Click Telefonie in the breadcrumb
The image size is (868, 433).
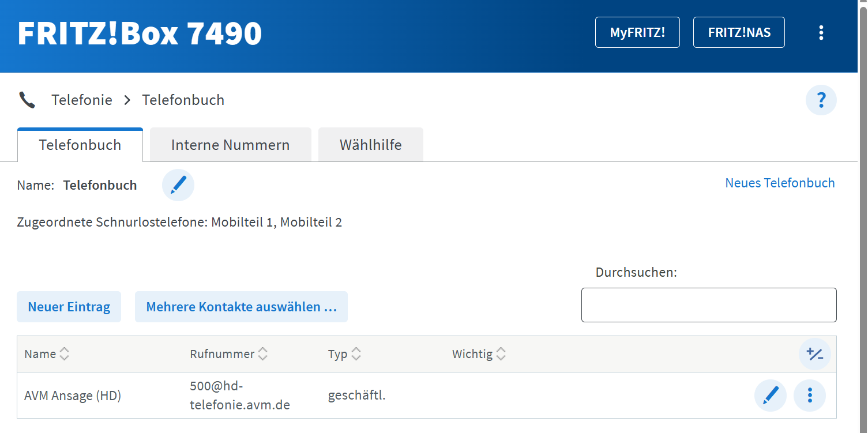click(x=82, y=100)
